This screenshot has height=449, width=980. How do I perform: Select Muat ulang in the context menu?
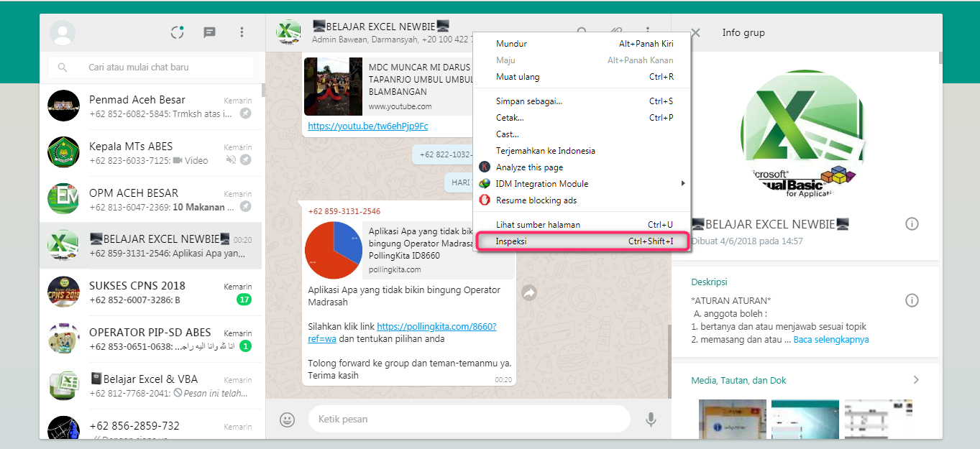[581, 77]
